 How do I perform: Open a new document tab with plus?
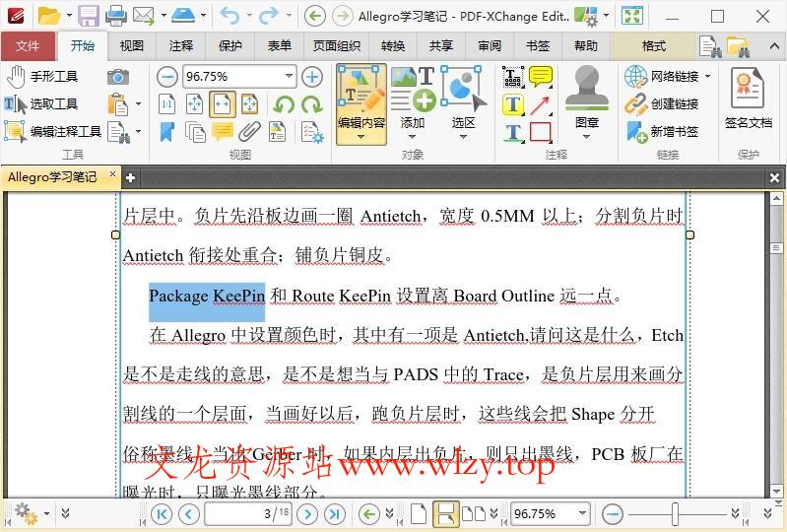click(130, 177)
